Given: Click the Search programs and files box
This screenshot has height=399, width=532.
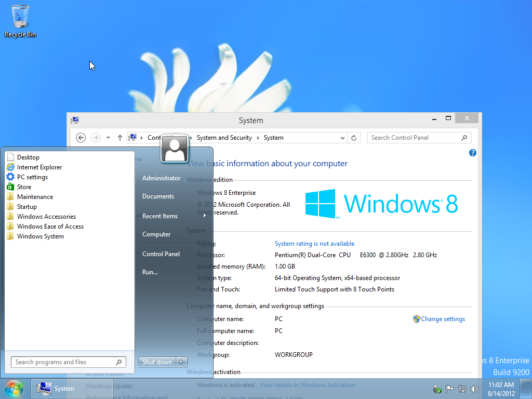Looking at the screenshot, I should (68, 362).
